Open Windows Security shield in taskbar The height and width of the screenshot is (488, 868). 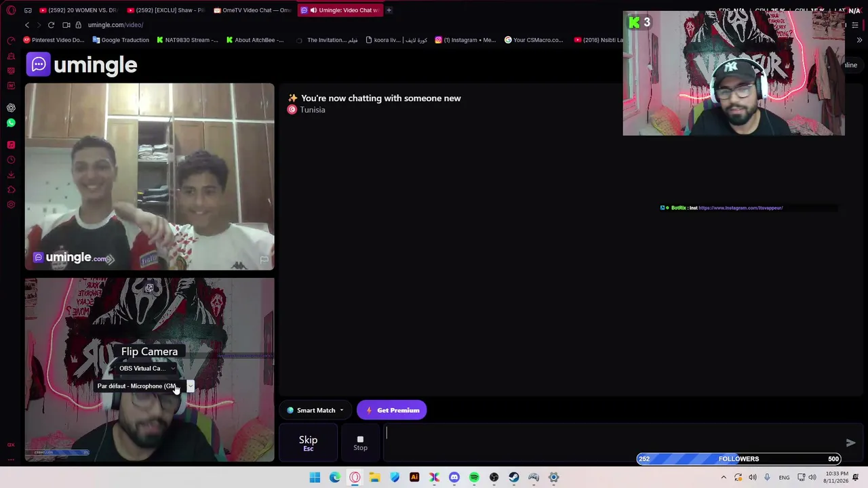coord(395,477)
